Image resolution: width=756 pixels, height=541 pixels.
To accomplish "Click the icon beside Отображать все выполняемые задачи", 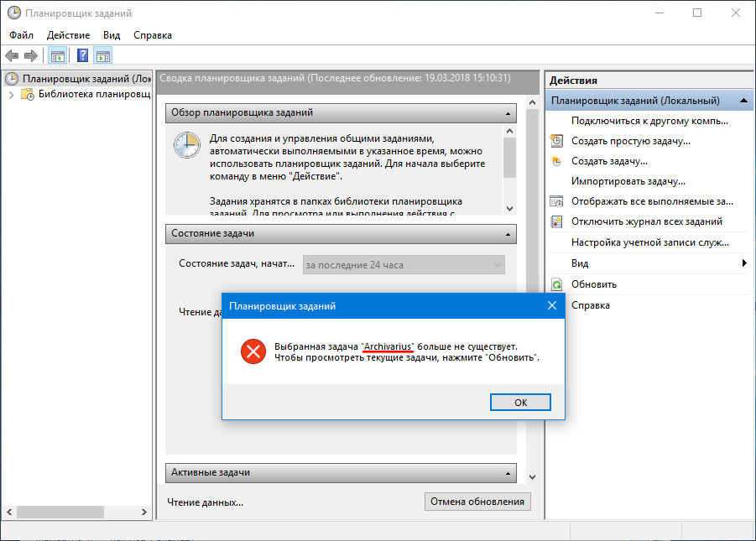I will [x=556, y=201].
